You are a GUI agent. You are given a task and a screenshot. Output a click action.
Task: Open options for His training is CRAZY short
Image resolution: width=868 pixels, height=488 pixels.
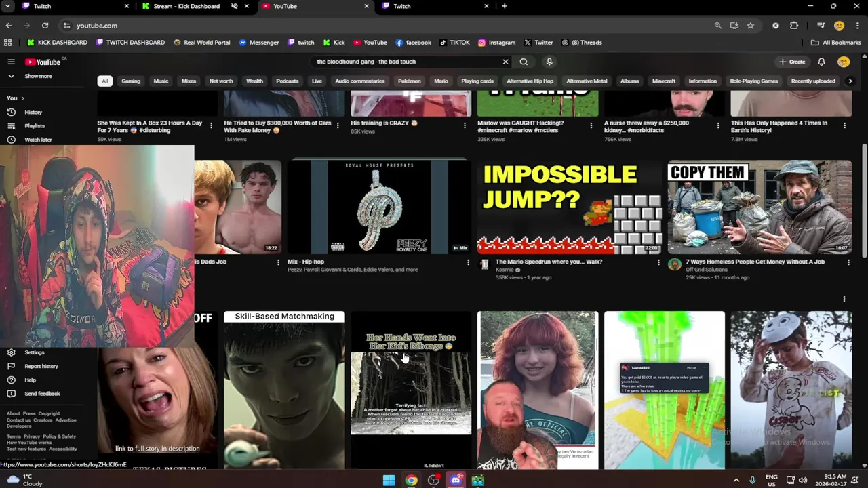click(465, 125)
